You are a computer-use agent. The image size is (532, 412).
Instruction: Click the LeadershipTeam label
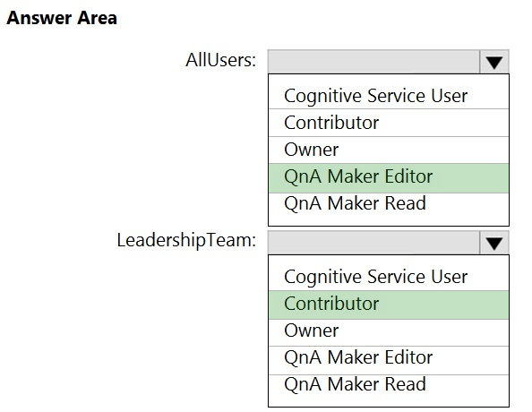[x=186, y=241]
